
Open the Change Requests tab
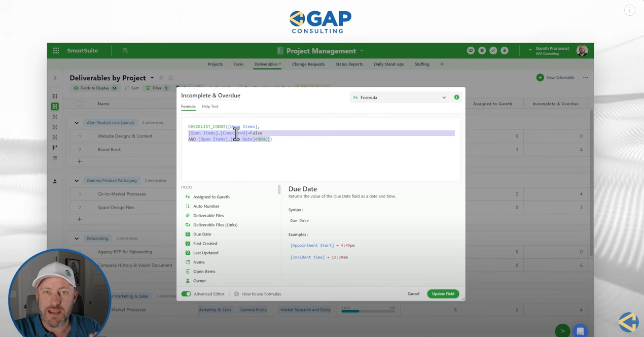pyautogui.click(x=308, y=64)
